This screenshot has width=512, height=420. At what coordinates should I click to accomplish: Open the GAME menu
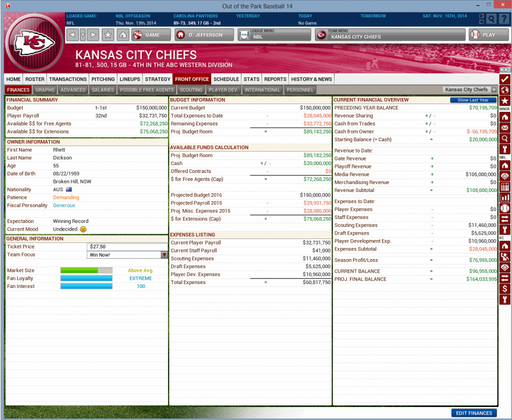point(151,34)
